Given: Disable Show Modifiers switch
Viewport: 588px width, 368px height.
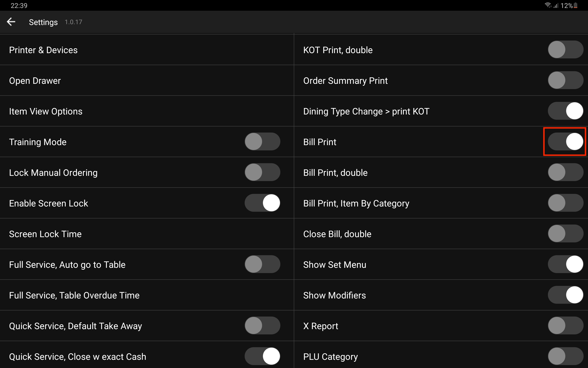Looking at the screenshot, I should click(565, 295).
